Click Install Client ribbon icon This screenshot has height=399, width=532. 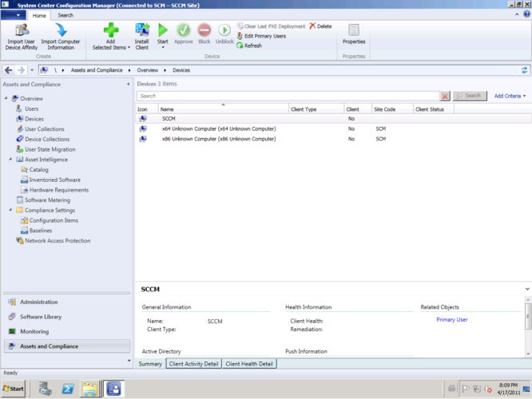click(142, 30)
